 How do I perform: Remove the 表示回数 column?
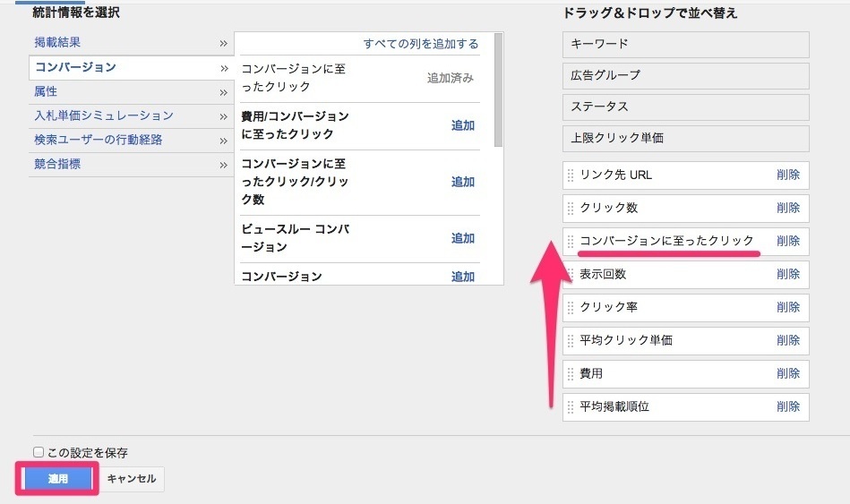(788, 274)
